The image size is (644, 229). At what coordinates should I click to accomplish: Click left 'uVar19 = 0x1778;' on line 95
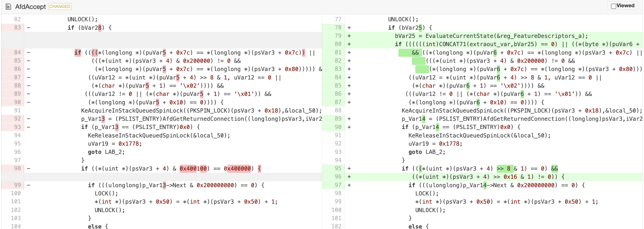click(x=115, y=144)
